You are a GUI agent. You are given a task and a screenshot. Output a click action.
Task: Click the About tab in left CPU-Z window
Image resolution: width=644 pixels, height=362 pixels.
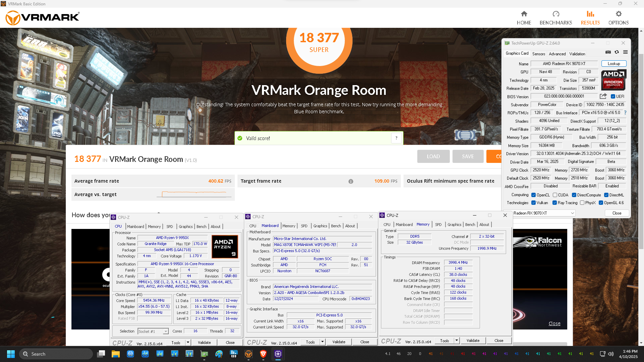point(216,227)
